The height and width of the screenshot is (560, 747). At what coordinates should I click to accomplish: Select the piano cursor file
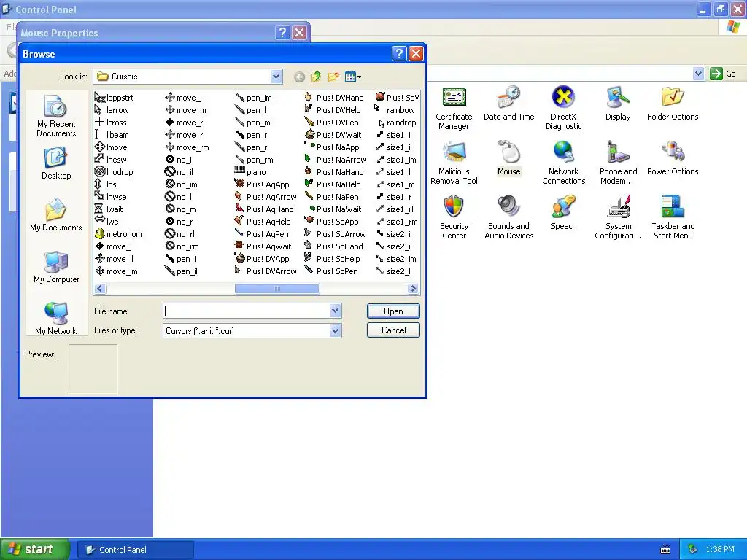(250, 172)
